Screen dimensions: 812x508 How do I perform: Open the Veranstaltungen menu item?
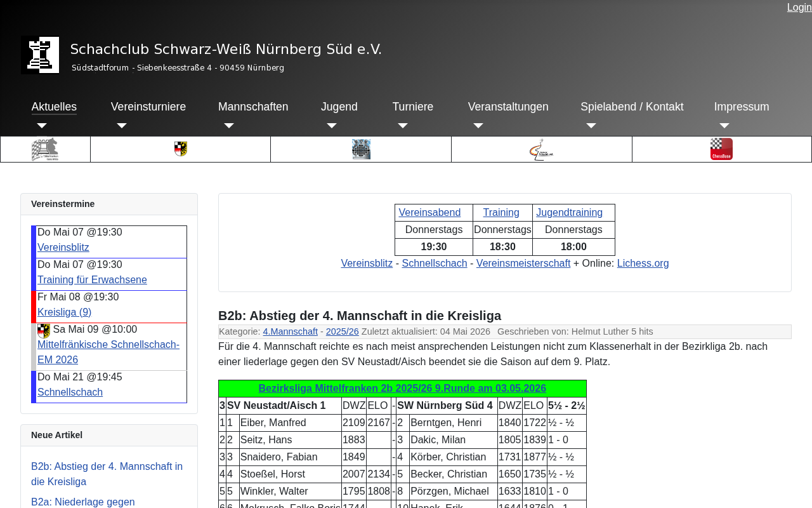(508, 107)
